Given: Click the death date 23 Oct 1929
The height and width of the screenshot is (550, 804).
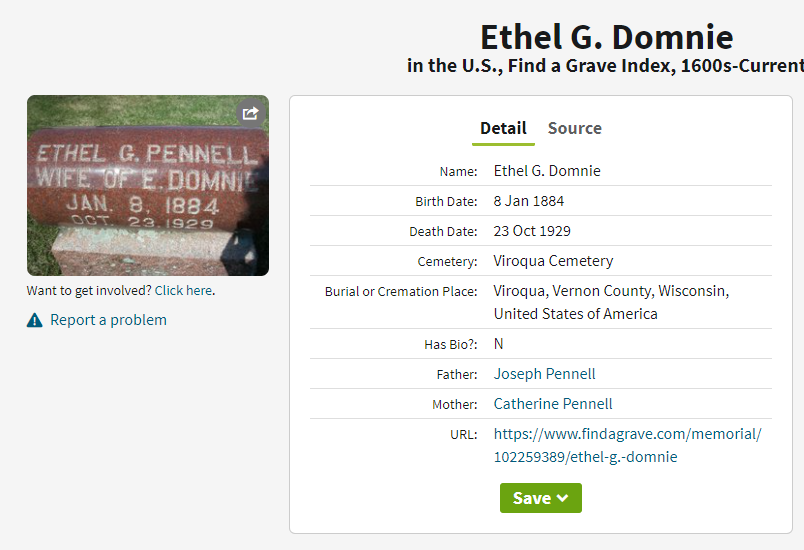Looking at the screenshot, I should click(x=532, y=231).
